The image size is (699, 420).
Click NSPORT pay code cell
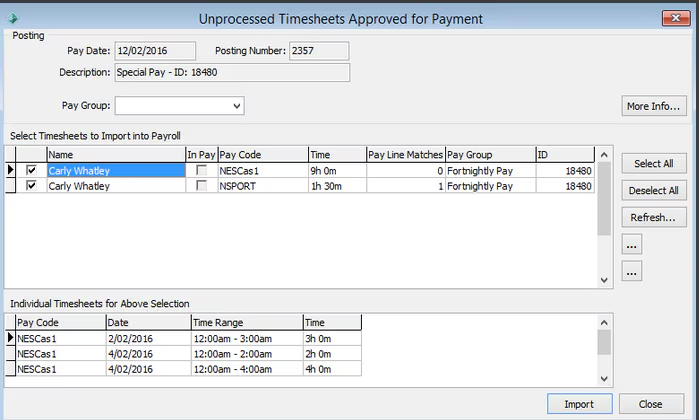[263, 186]
